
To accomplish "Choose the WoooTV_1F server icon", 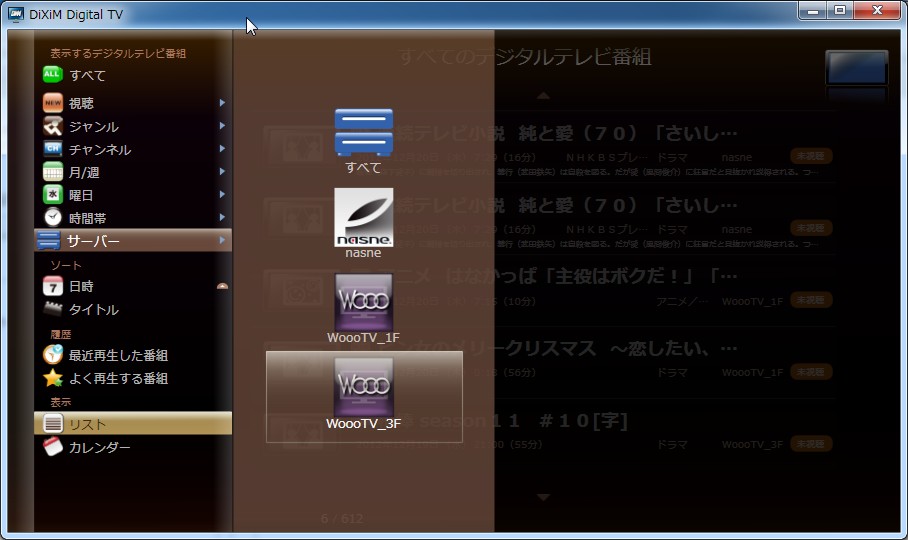I will click(364, 302).
